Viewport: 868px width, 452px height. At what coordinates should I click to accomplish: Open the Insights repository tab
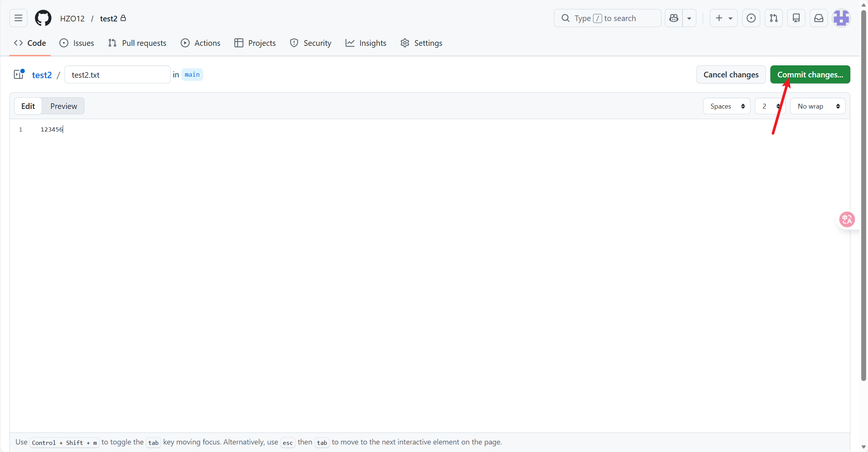coord(366,43)
